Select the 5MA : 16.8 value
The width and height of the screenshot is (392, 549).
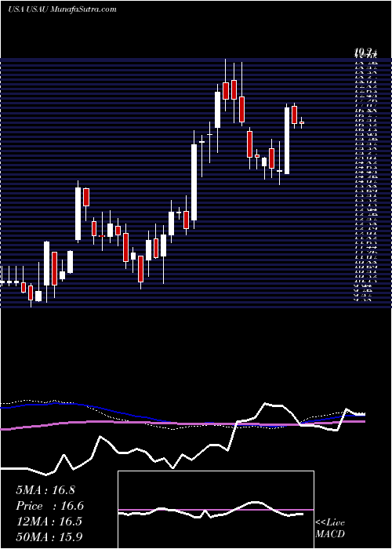pyautogui.click(x=45, y=490)
